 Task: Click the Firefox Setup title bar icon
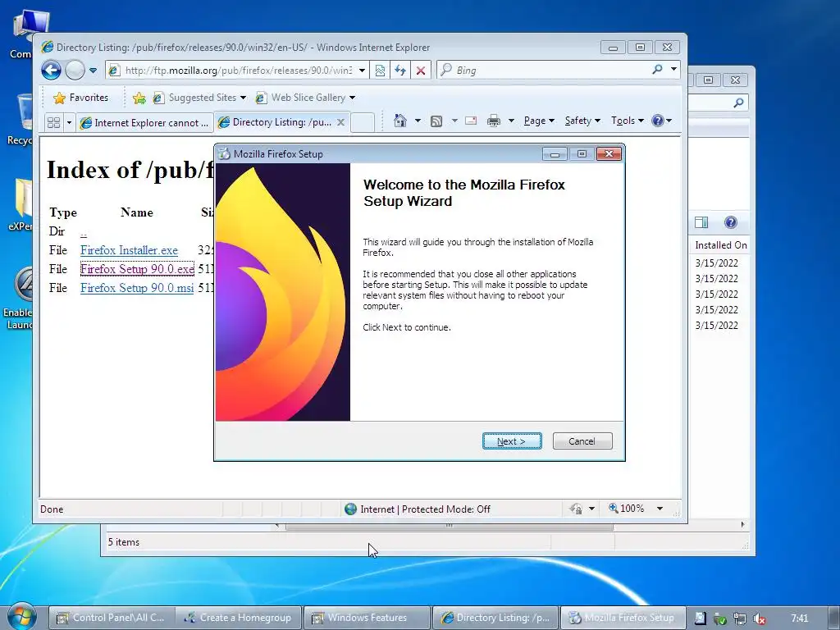pyautogui.click(x=225, y=153)
